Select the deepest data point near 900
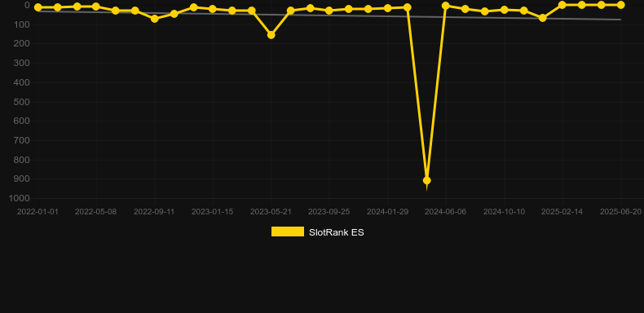 (x=426, y=180)
